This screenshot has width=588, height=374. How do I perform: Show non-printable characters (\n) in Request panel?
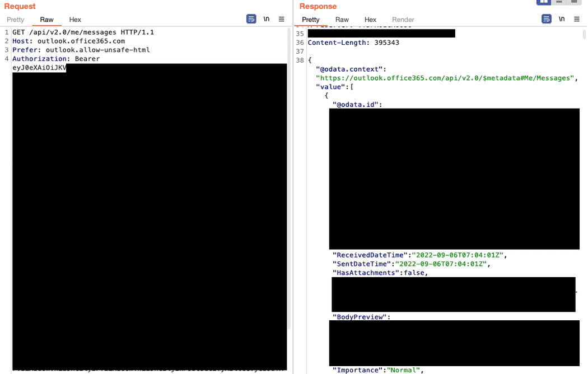[x=266, y=19]
